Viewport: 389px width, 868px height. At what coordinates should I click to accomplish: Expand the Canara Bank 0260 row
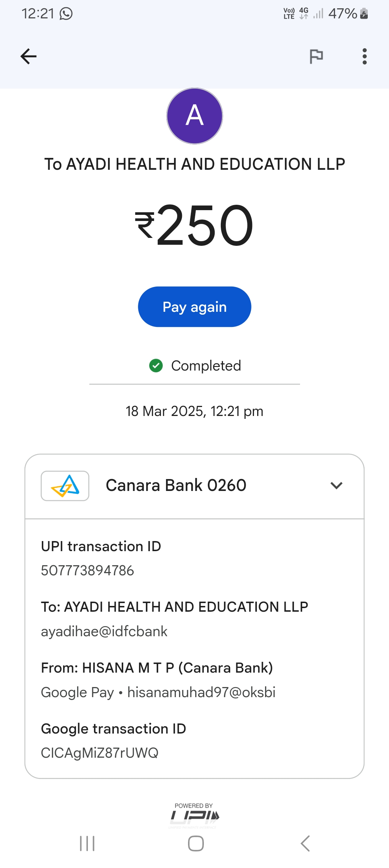tap(176, 486)
